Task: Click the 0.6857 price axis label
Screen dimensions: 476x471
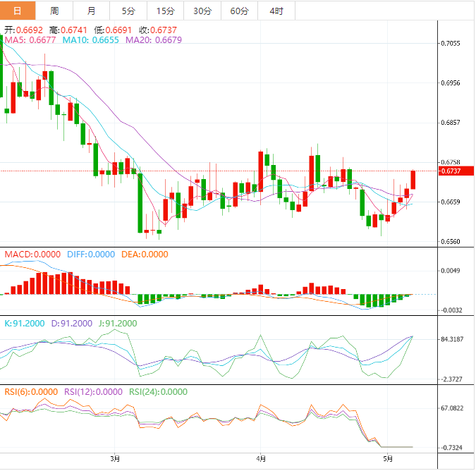Action: 451,123
